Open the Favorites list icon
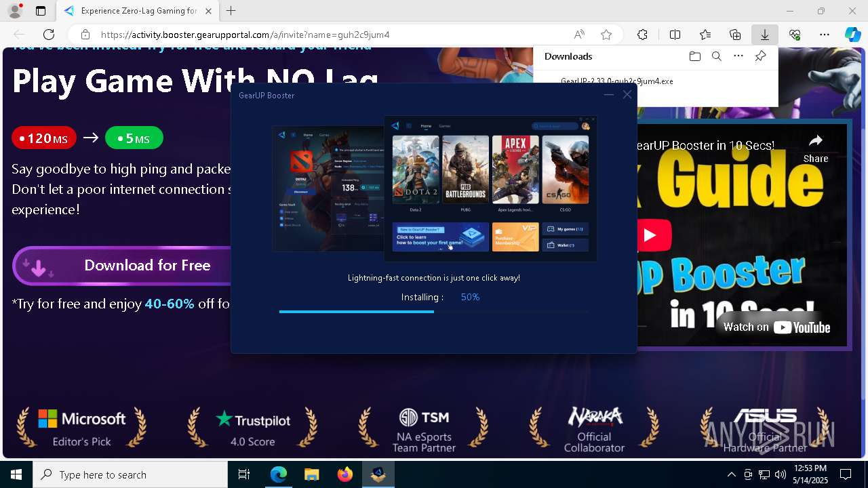Viewport: 868px width, 488px height. [x=705, y=35]
